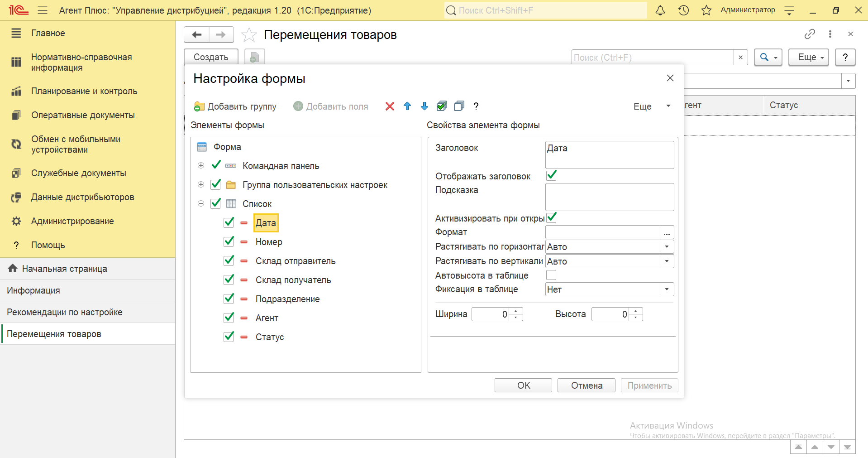
Task: Click the copy document icon next to Создать
Action: click(254, 57)
